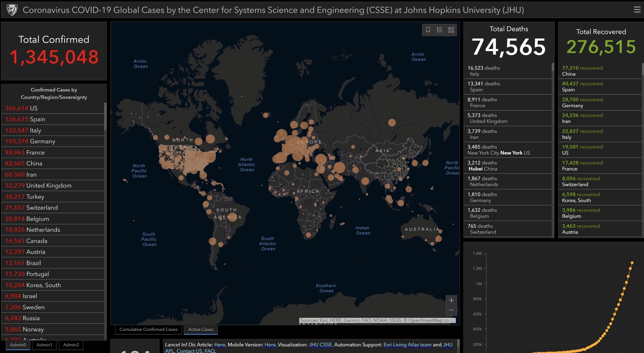Image resolution: width=644 pixels, height=353 pixels.
Task: Select 52,279 United Kingdom row
Action: 53,185
